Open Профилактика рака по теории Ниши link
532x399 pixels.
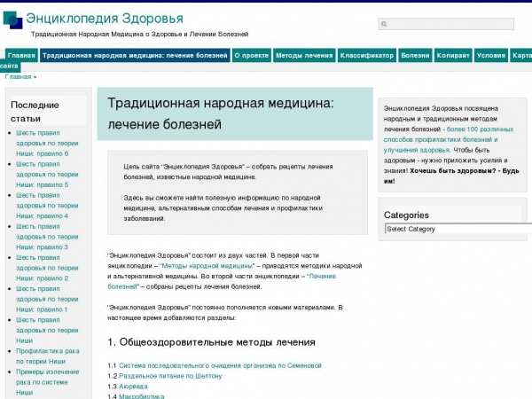point(48,356)
